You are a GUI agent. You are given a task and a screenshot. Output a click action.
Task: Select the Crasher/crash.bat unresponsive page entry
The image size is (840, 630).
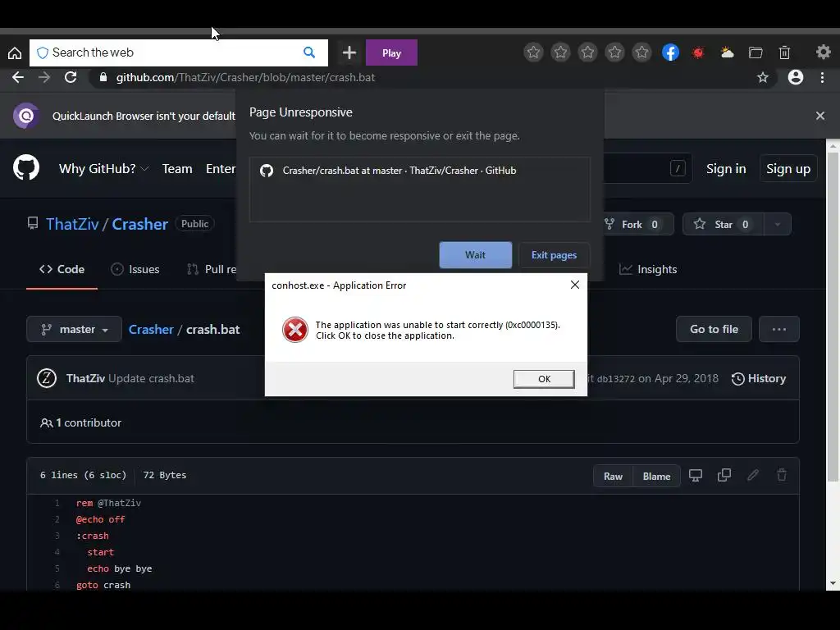419,171
